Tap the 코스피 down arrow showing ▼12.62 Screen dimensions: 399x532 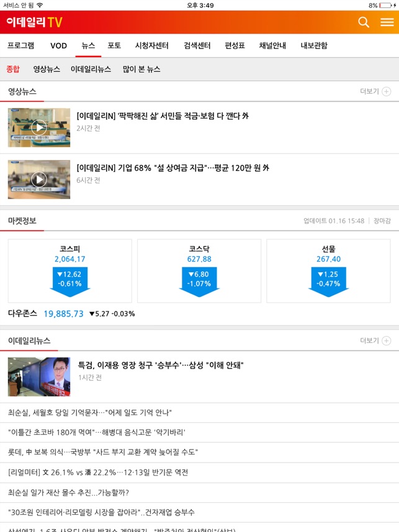click(x=70, y=282)
